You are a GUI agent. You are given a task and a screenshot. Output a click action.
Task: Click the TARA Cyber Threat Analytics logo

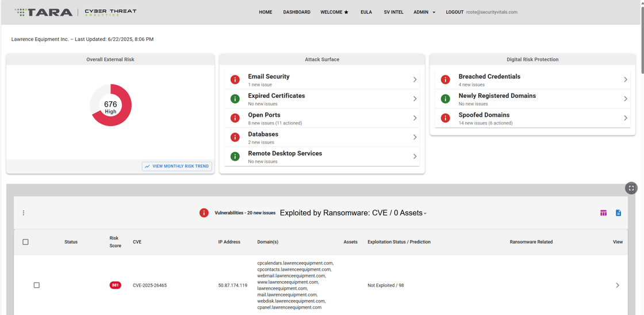(x=75, y=12)
